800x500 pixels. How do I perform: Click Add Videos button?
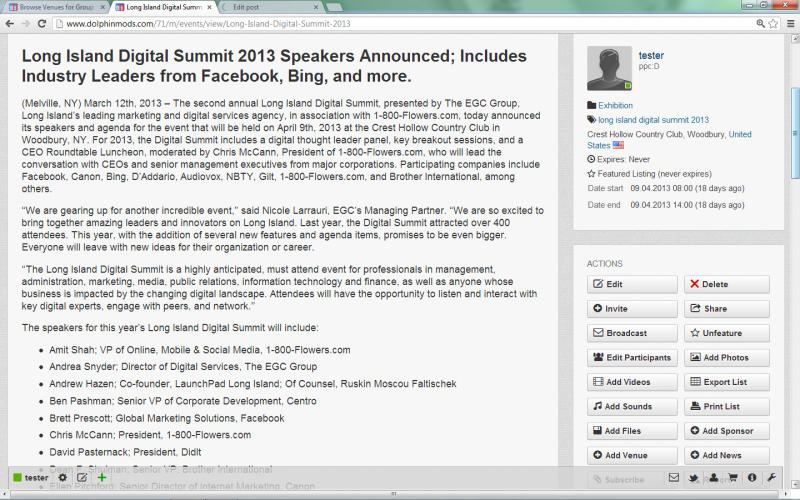[632, 382]
